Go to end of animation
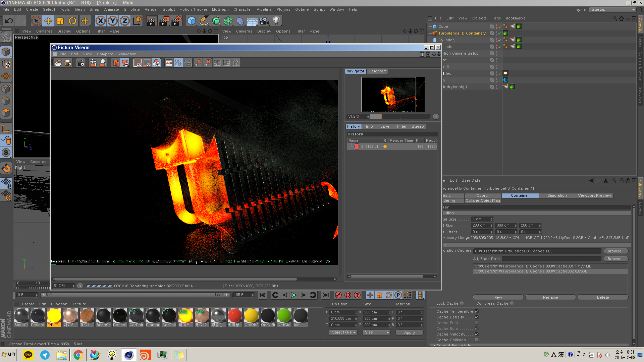 tap(326, 295)
